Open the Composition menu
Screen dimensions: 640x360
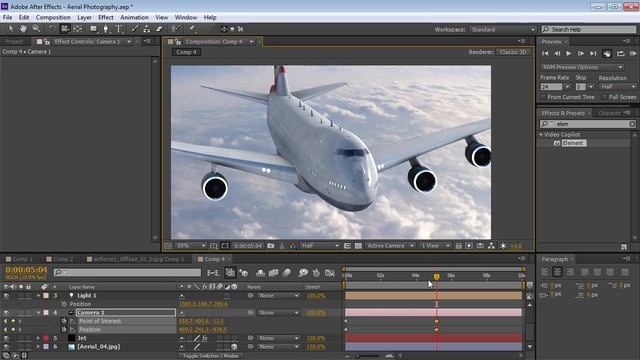pyautogui.click(x=53, y=18)
